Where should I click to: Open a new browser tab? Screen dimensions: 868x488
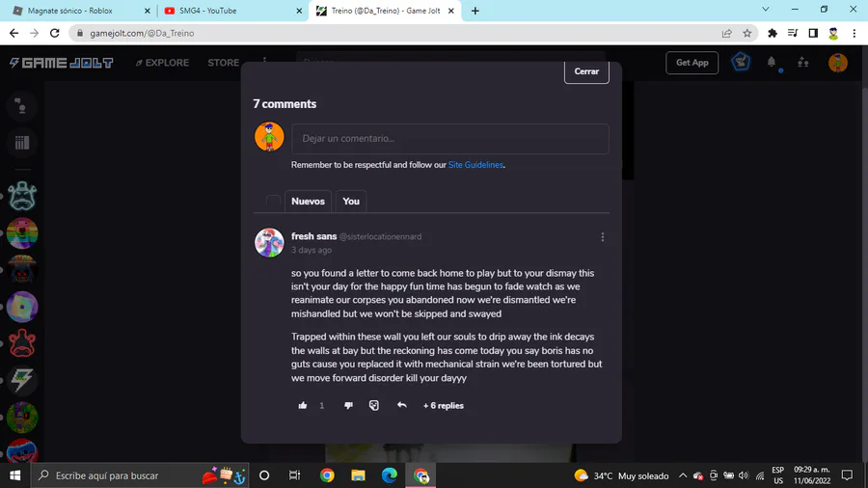coord(475,11)
